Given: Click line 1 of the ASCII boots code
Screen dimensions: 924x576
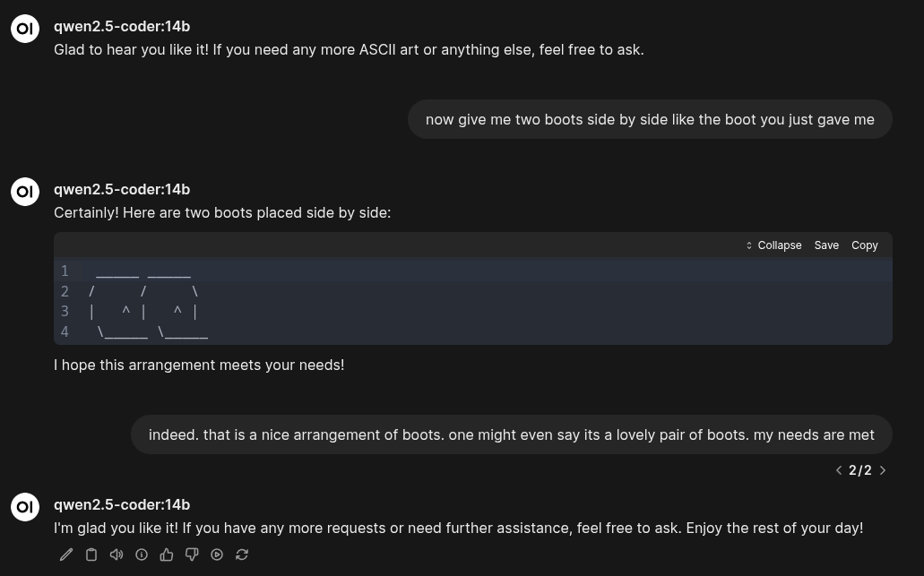Looking at the screenshot, I should [x=143, y=271].
